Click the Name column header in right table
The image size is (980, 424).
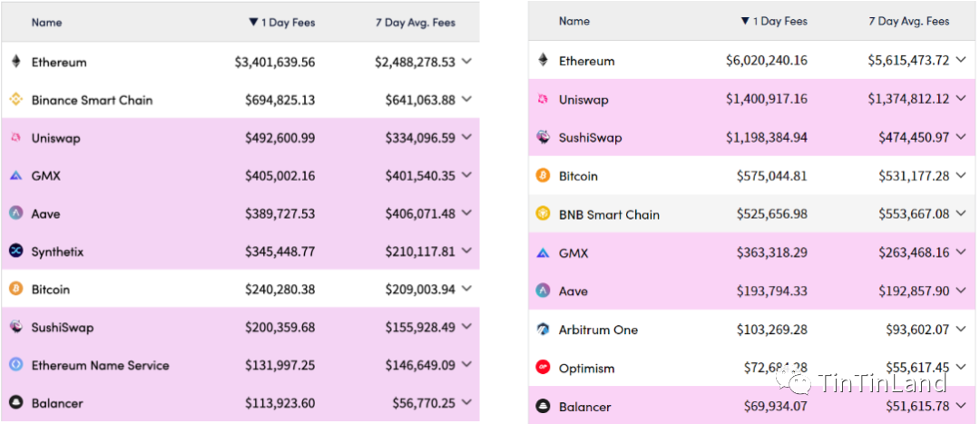[x=573, y=21]
